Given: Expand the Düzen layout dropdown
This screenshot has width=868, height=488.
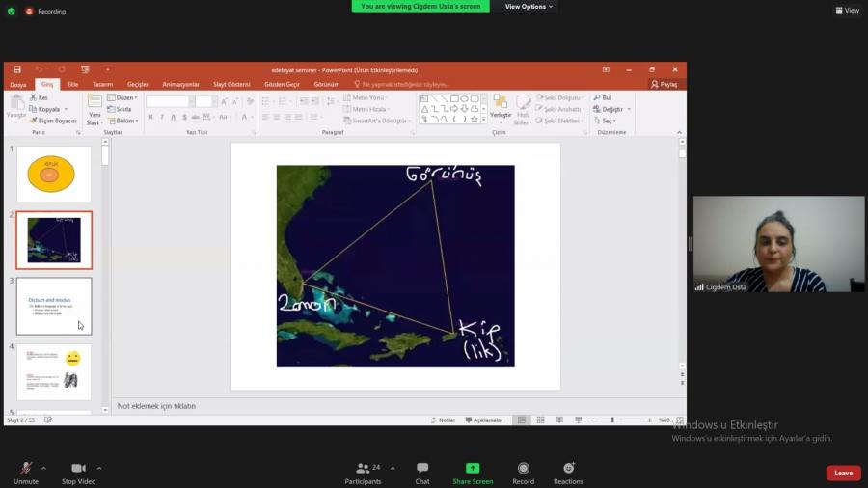Looking at the screenshot, I should [x=122, y=97].
